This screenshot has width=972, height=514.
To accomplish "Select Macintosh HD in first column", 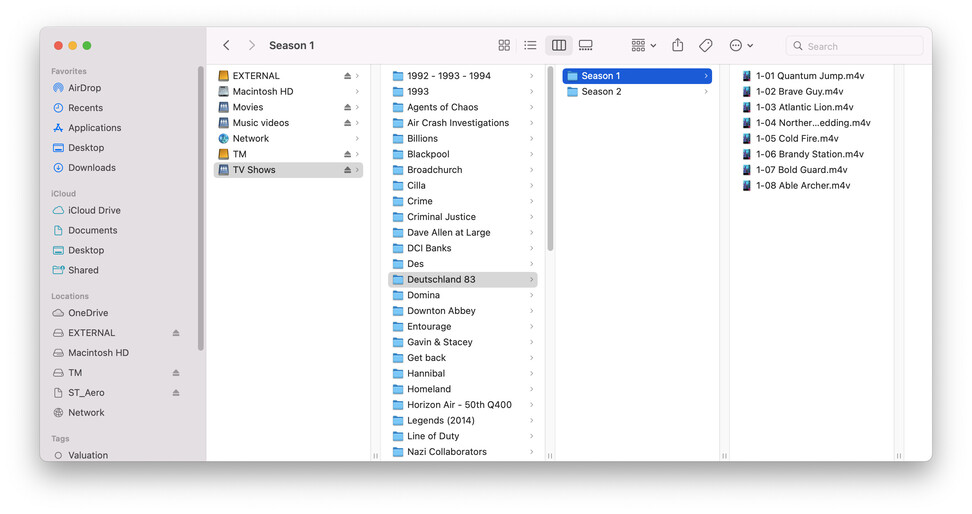I will (288, 91).
